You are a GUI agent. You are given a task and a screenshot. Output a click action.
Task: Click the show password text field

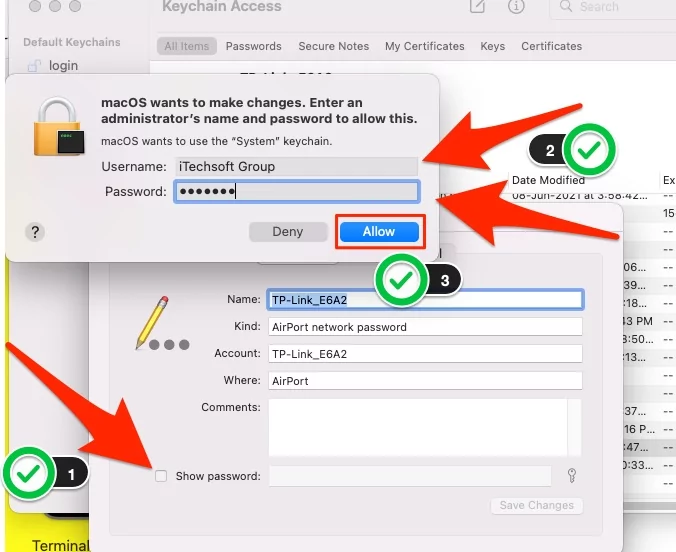[x=410, y=476]
